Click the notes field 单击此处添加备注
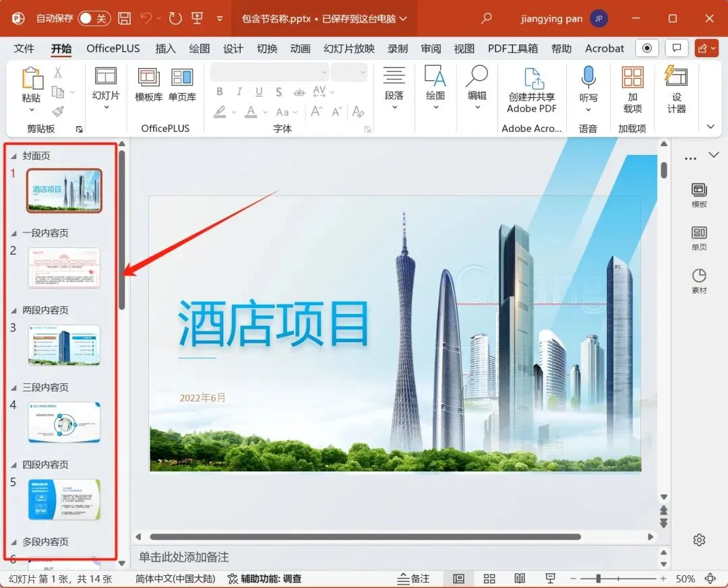Screen dimensions: 728x588 click(x=184, y=557)
